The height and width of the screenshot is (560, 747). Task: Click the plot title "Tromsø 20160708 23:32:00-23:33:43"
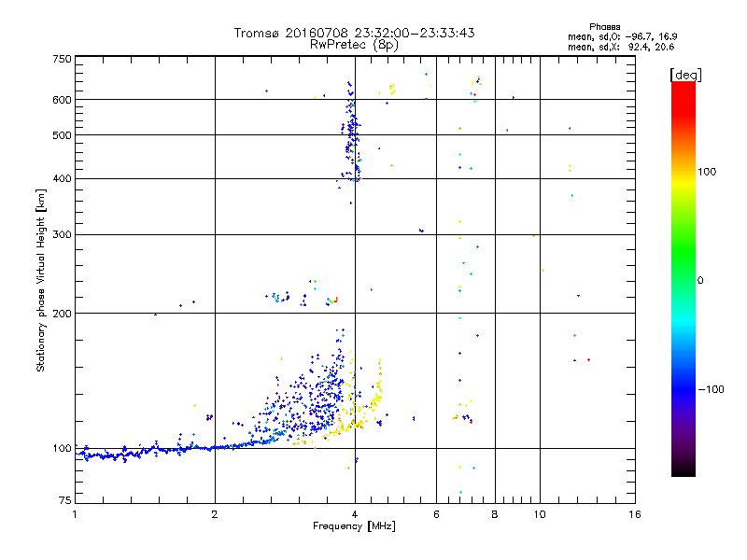(x=354, y=33)
